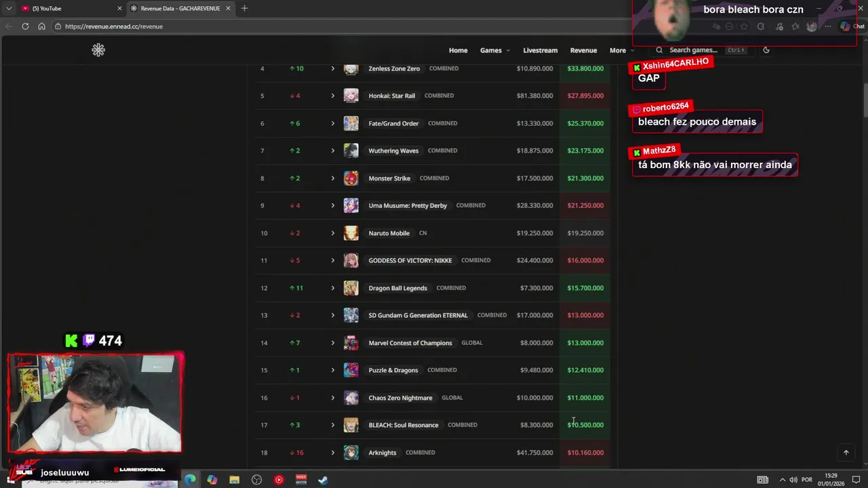The height and width of the screenshot is (488, 868).
Task: Open the volume control in system tray
Action: 793,480
